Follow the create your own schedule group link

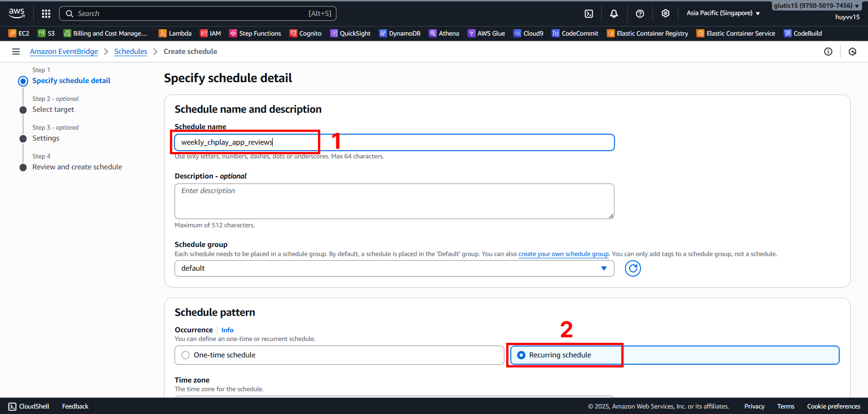click(x=563, y=254)
